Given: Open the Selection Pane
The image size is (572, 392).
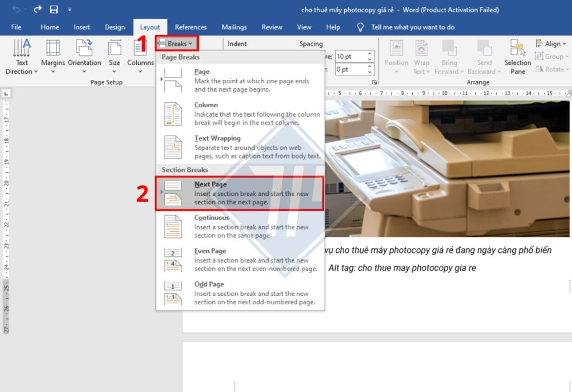Looking at the screenshot, I should pos(518,56).
